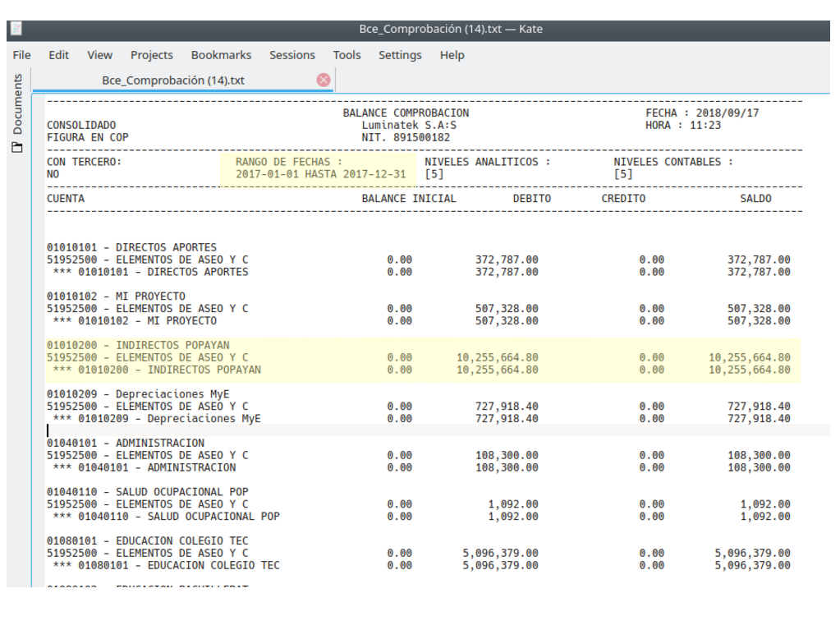Image resolution: width=840 pixels, height=630 pixels.
Task: Click the '01040101 - ADMINISTRACION' heading line
Action: [126, 443]
